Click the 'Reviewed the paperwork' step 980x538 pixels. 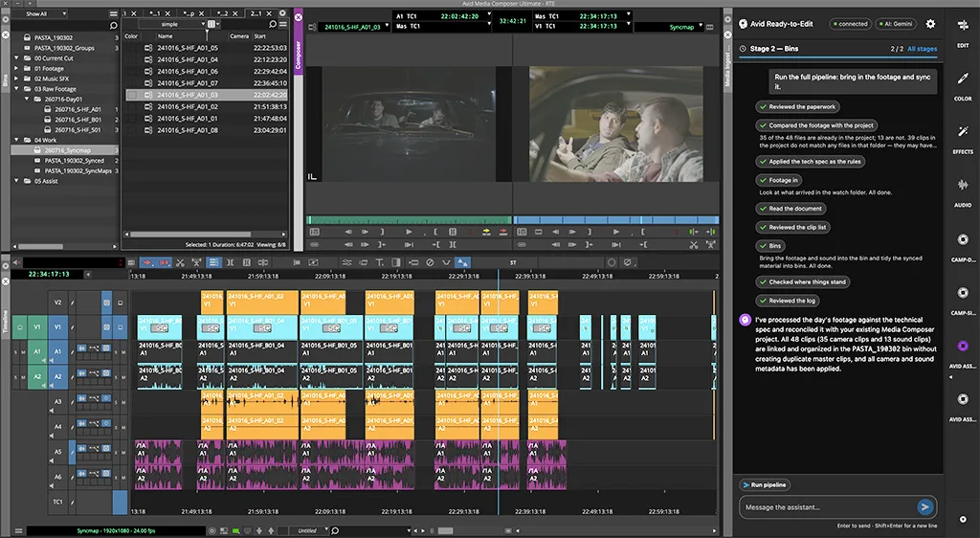(797, 107)
